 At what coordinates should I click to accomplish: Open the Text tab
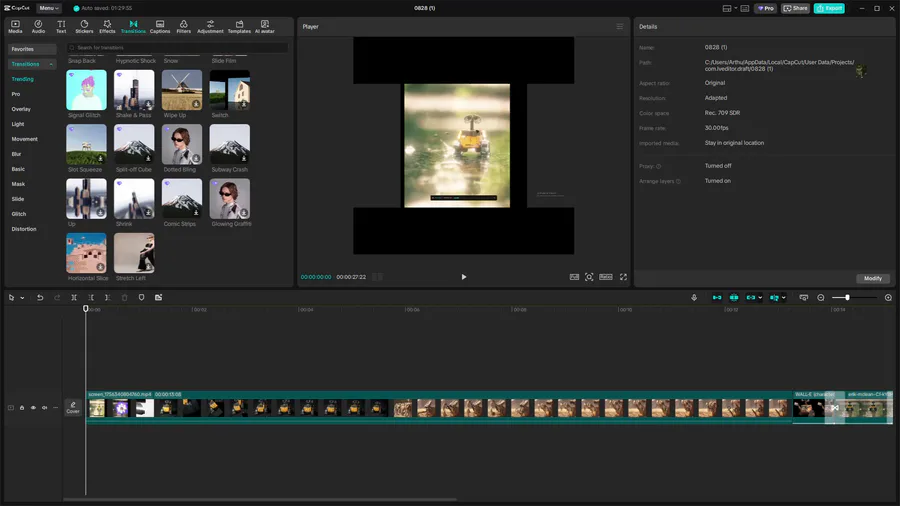click(x=61, y=26)
